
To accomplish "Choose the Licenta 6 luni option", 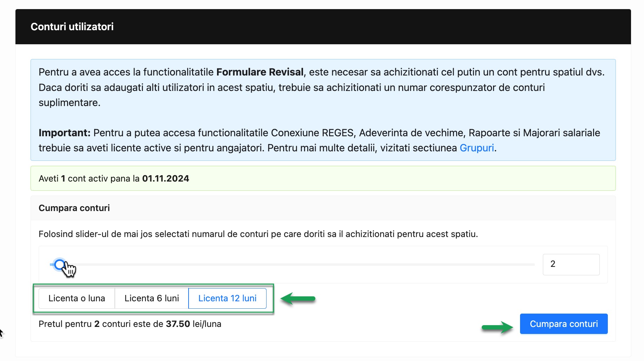I will (x=152, y=298).
